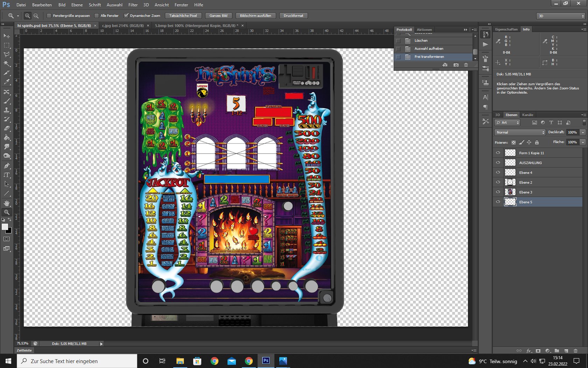Image resolution: width=588 pixels, height=368 pixels.
Task: Filter layers by text type icon
Action: pos(551,123)
